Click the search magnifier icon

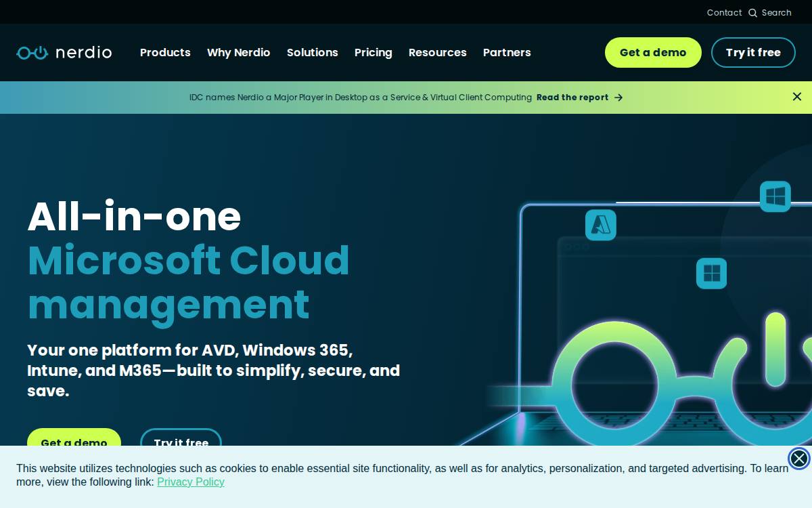pyautogui.click(x=752, y=13)
